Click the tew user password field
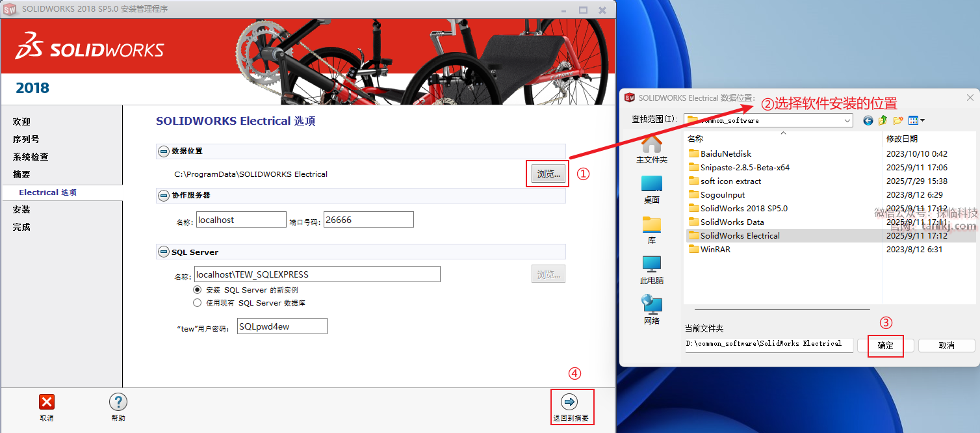980x433 pixels. pyautogui.click(x=282, y=326)
